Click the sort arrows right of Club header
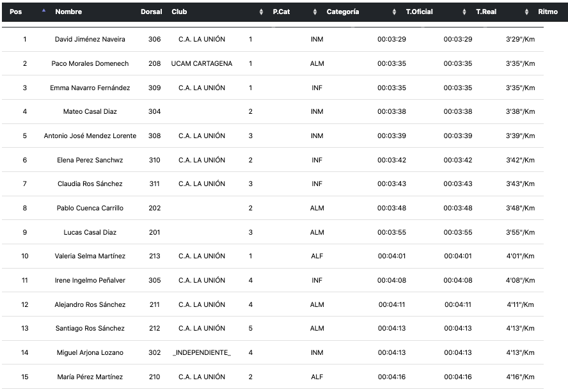 pyautogui.click(x=261, y=12)
